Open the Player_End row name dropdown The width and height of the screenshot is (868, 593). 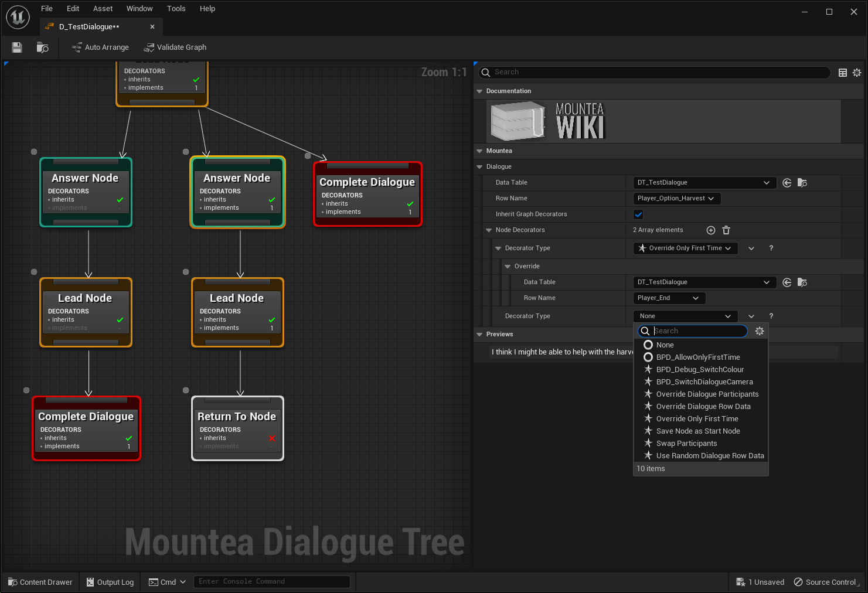click(668, 298)
